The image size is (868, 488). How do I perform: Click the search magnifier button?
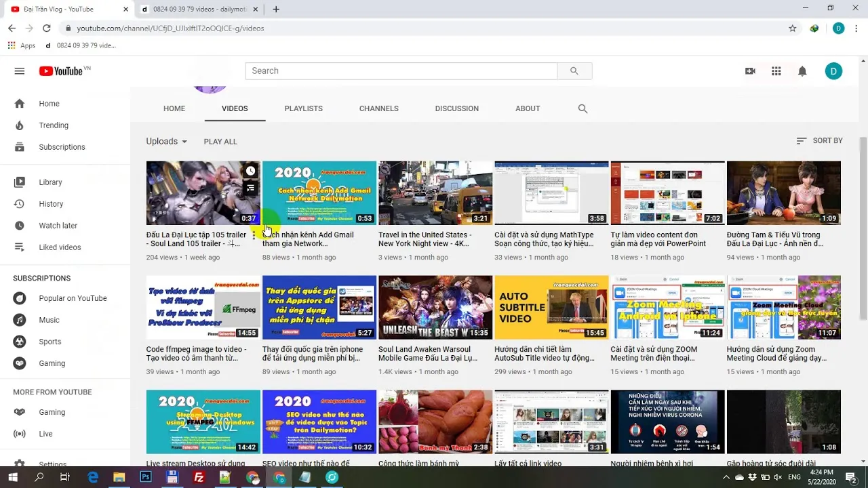coord(574,71)
